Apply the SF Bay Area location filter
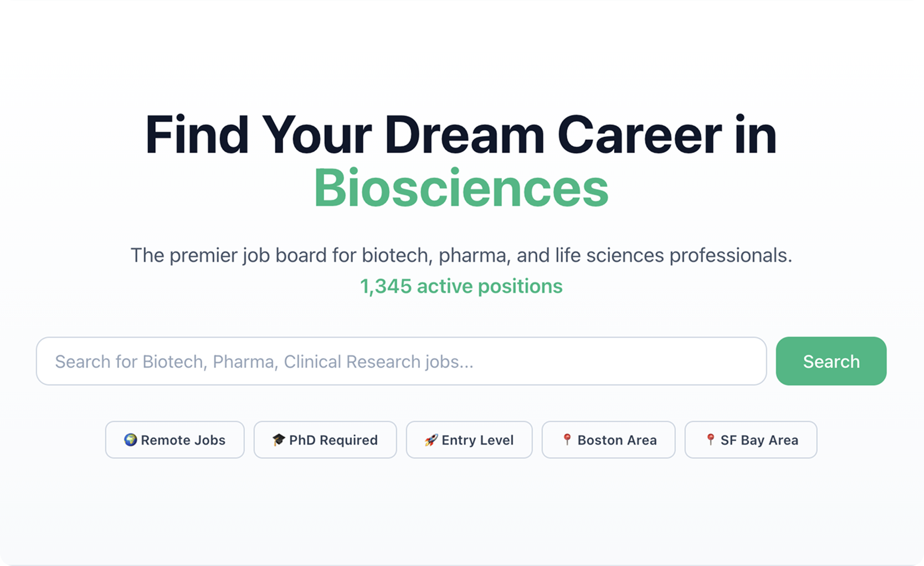 [750, 440]
